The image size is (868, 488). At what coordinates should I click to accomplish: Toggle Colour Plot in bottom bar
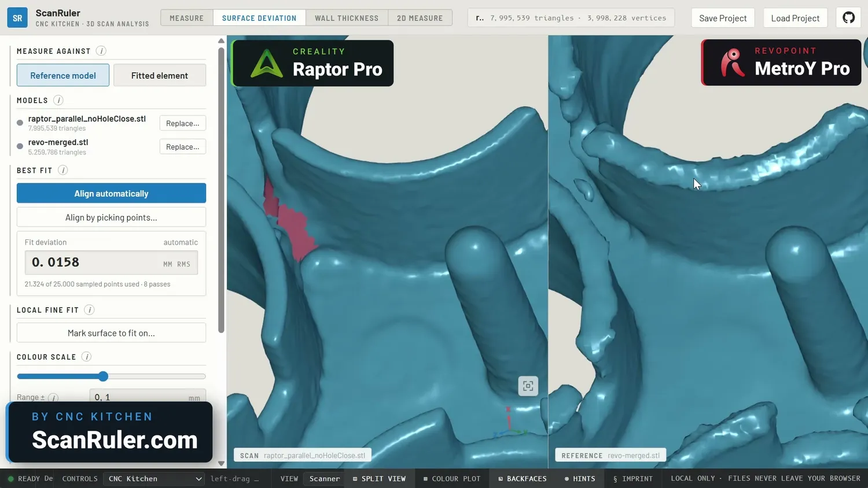point(451,479)
